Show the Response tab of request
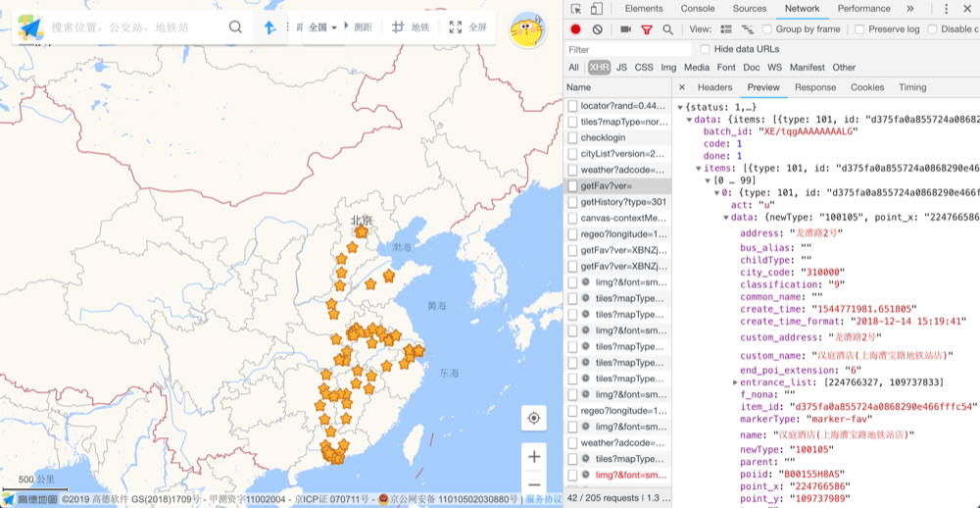The width and height of the screenshot is (980, 508). (815, 87)
